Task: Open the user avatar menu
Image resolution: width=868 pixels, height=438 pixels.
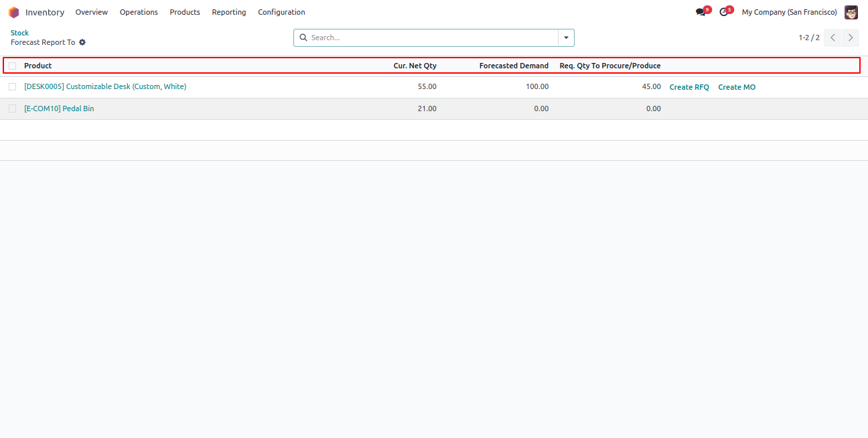Action: point(851,12)
